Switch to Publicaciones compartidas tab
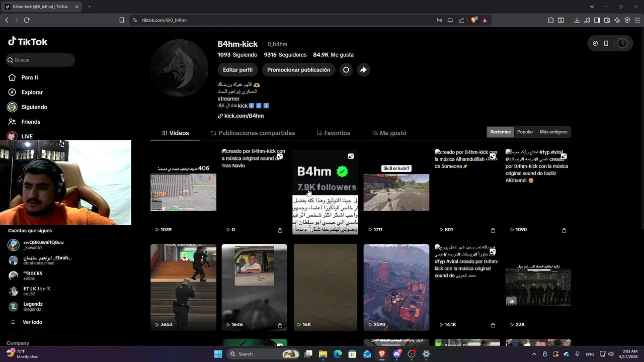 click(253, 133)
